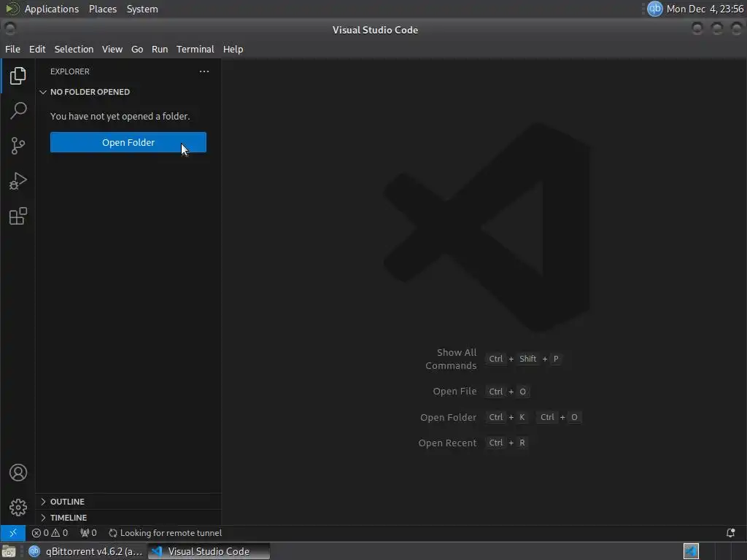This screenshot has height=560, width=747.
Task: Collapse the No Folder Opened section
Action: pyautogui.click(x=128, y=92)
